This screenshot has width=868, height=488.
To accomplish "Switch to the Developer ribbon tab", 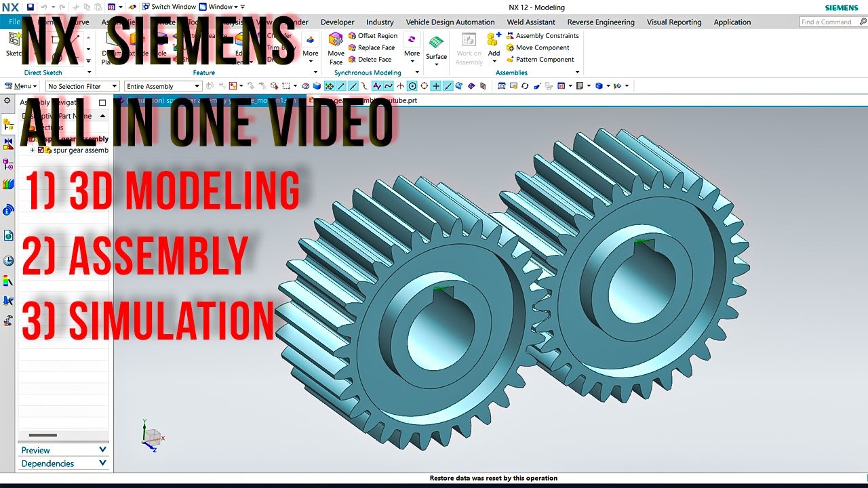I will 337,22.
